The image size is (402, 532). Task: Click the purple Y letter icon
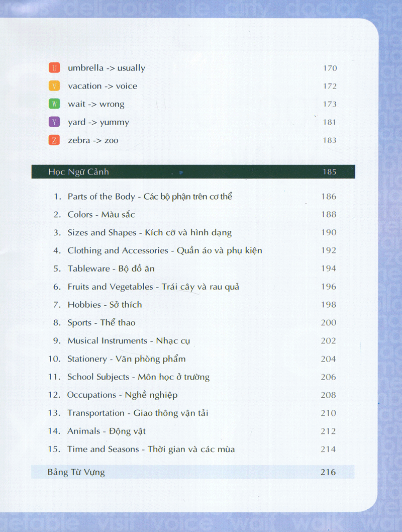pos(54,122)
